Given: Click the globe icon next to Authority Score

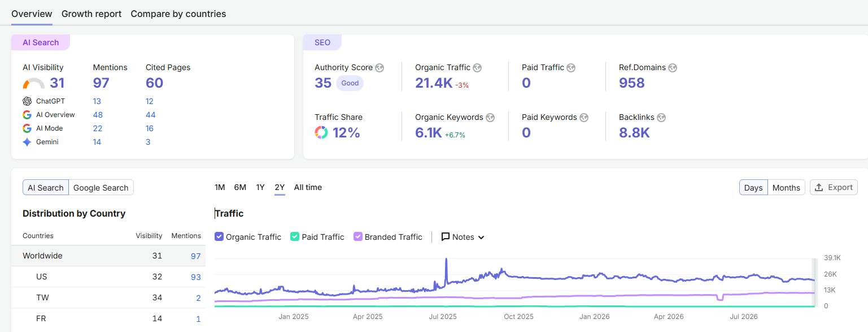Looking at the screenshot, I should pyautogui.click(x=380, y=68).
